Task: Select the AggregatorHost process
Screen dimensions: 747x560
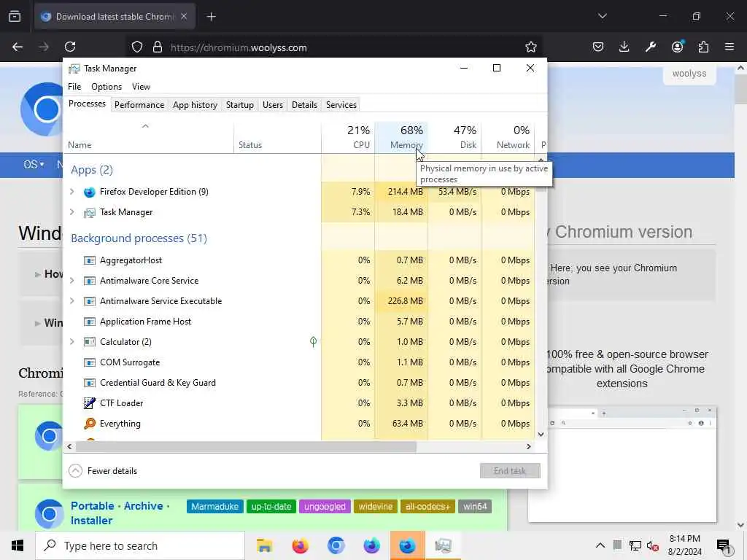Action: (298, 260)
